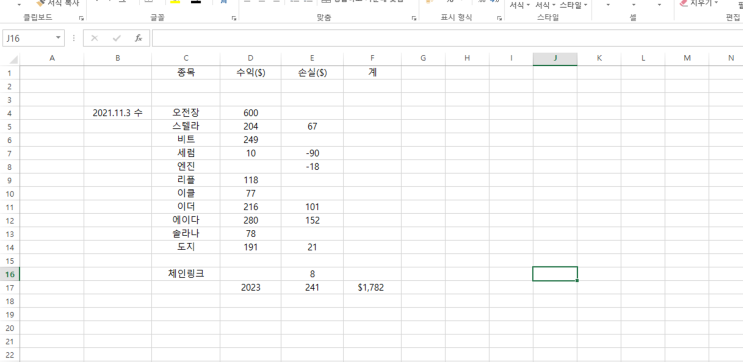Click the total cell showing 241
The height and width of the screenshot is (362, 743).
coord(312,288)
